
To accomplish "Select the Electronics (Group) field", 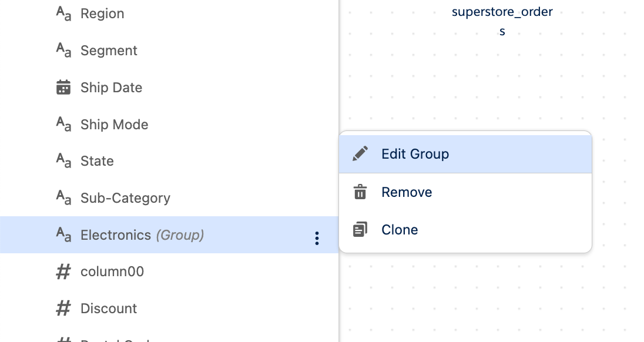I will click(142, 235).
